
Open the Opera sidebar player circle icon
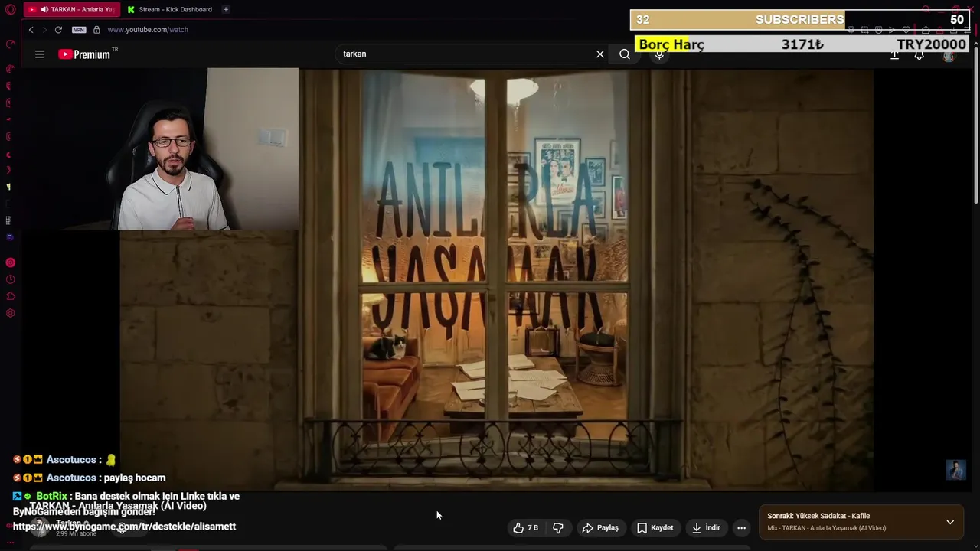(11, 262)
